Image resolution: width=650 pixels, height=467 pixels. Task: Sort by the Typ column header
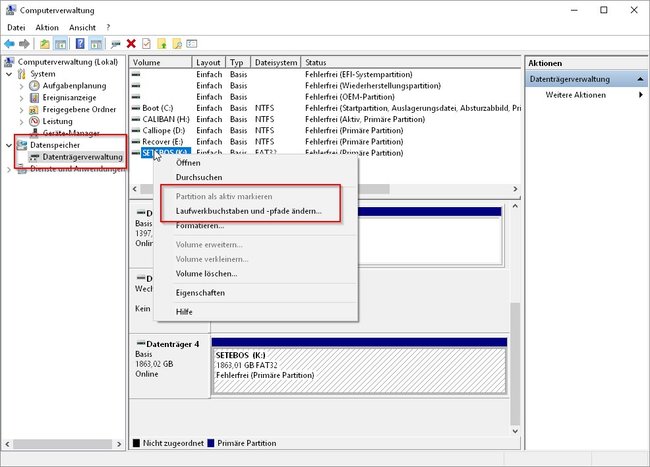click(238, 63)
